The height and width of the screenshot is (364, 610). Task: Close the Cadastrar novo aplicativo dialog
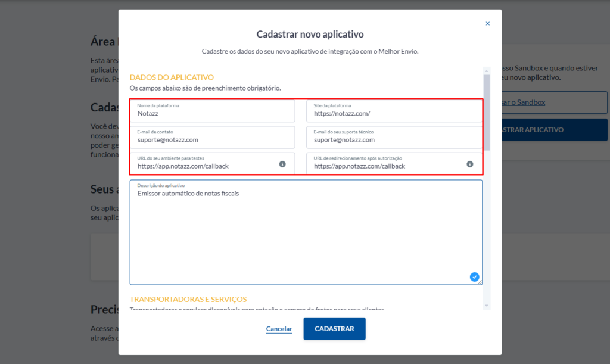[487, 24]
